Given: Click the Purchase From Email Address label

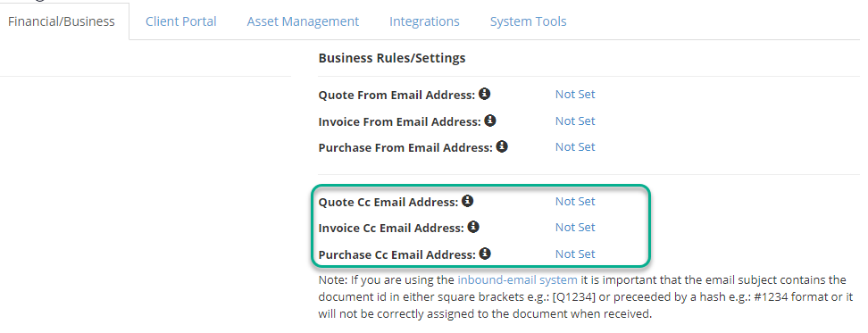Looking at the screenshot, I should (405, 147).
